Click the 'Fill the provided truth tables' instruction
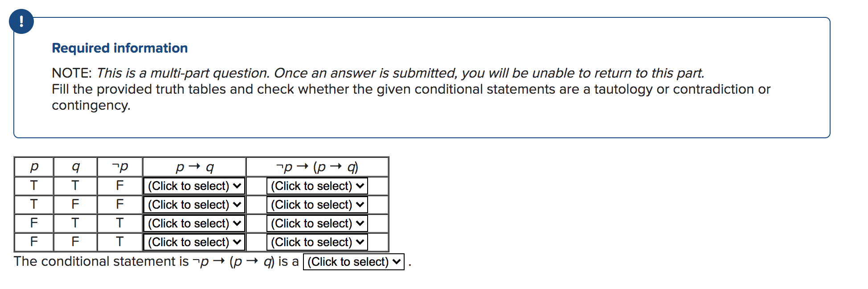Image resolution: width=868 pixels, height=289 pixels. point(411,97)
